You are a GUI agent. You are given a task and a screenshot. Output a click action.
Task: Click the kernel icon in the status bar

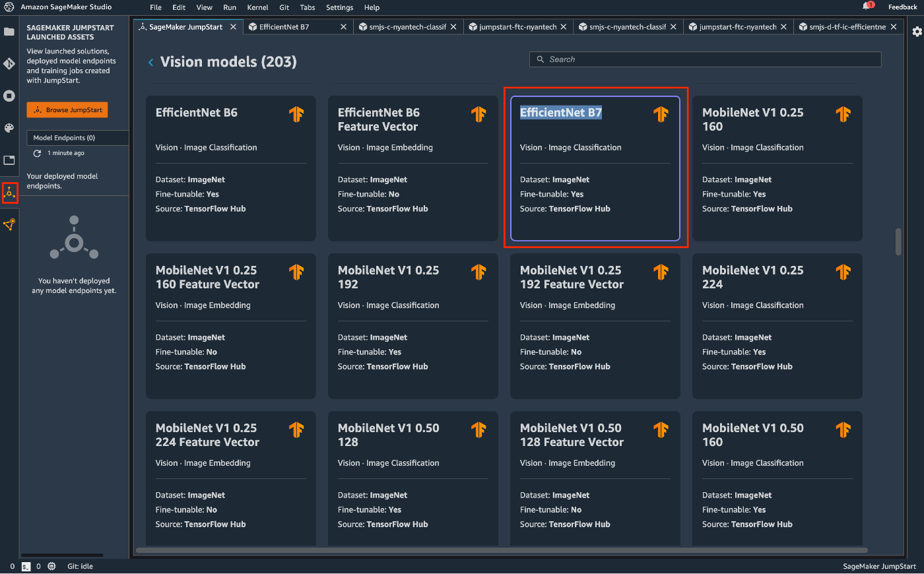[52, 566]
